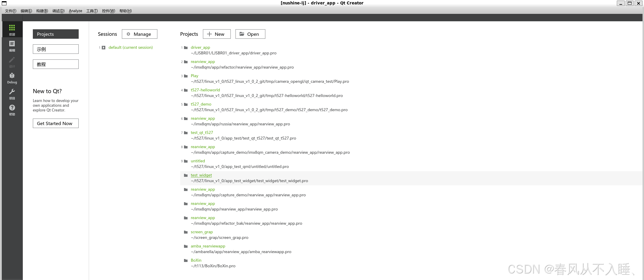Click path ~/t113/BoXin/BoXin.pro
Image resolution: width=644 pixels, height=280 pixels.
[213, 266]
